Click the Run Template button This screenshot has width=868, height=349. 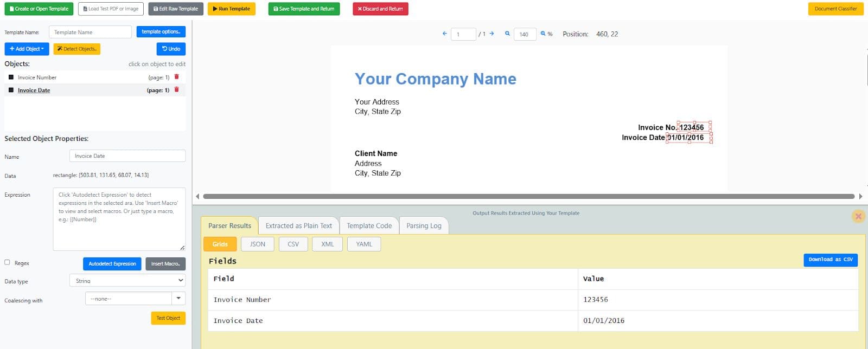[x=231, y=9]
